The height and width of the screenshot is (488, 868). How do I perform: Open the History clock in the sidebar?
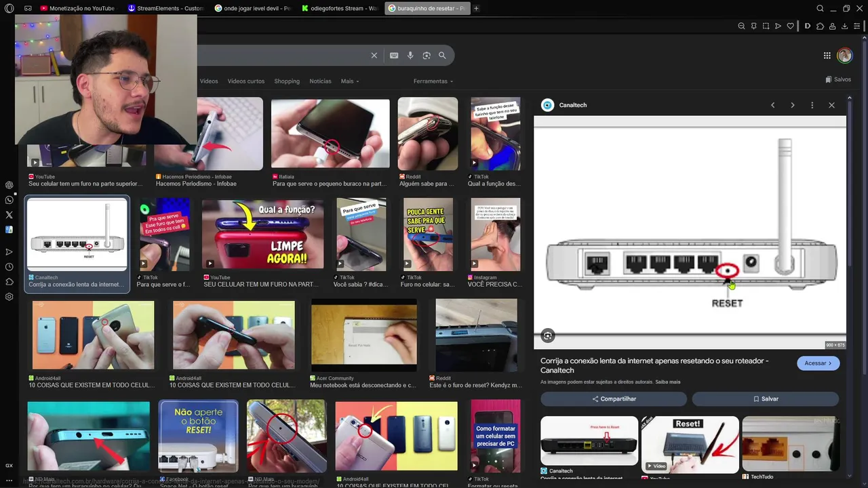click(9, 267)
